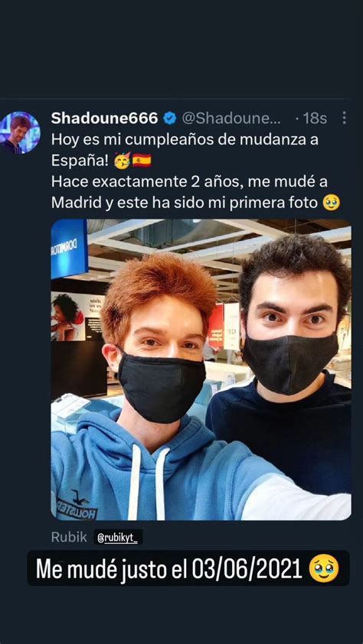Tap the @rubikyt_ mention tag
This screenshot has height=644, width=363.
click(x=118, y=537)
